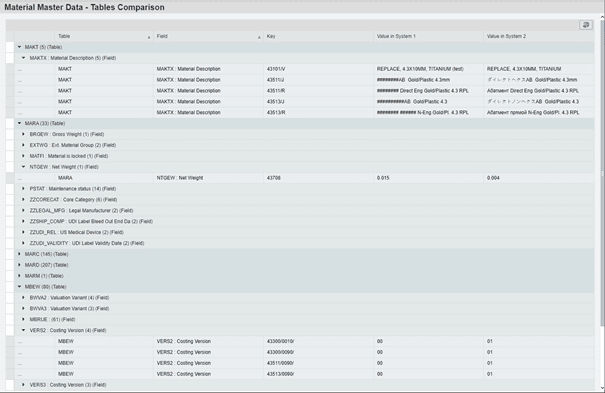Viewport: 605px width, 393px height.
Task: Tick the selector box for the MARC (145) table row
Action: coord(10,254)
